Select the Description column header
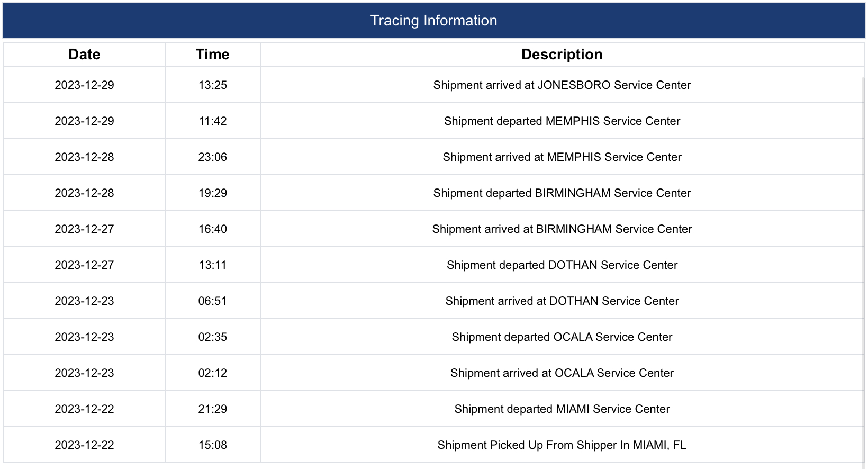This screenshot has width=868, height=469. coord(562,55)
